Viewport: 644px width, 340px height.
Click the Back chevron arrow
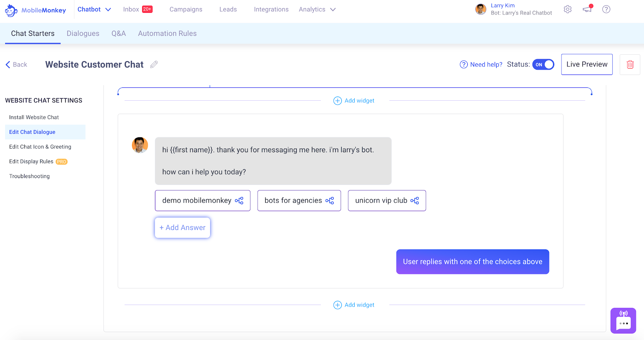pyautogui.click(x=8, y=64)
